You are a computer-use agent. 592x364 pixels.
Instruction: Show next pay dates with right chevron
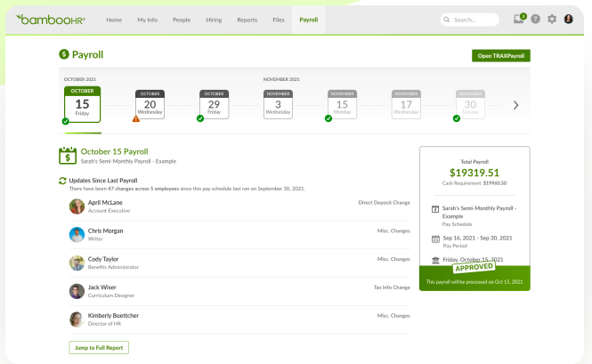tap(515, 105)
